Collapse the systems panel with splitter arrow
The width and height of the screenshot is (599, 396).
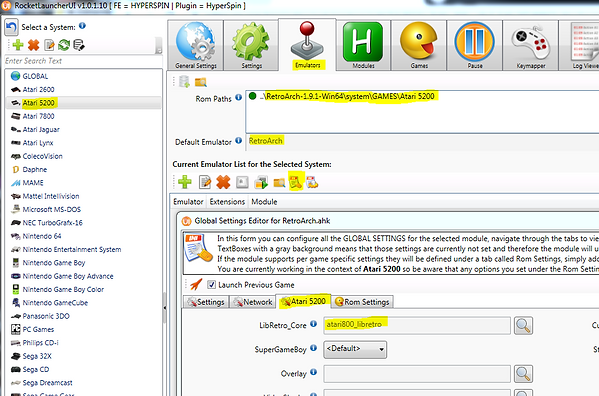(165, 308)
